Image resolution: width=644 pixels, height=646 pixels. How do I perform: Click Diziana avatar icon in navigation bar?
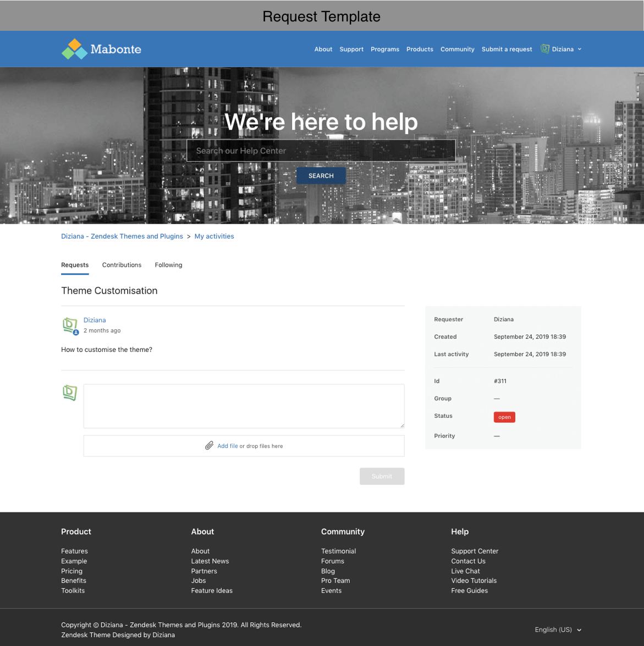point(544,49)
